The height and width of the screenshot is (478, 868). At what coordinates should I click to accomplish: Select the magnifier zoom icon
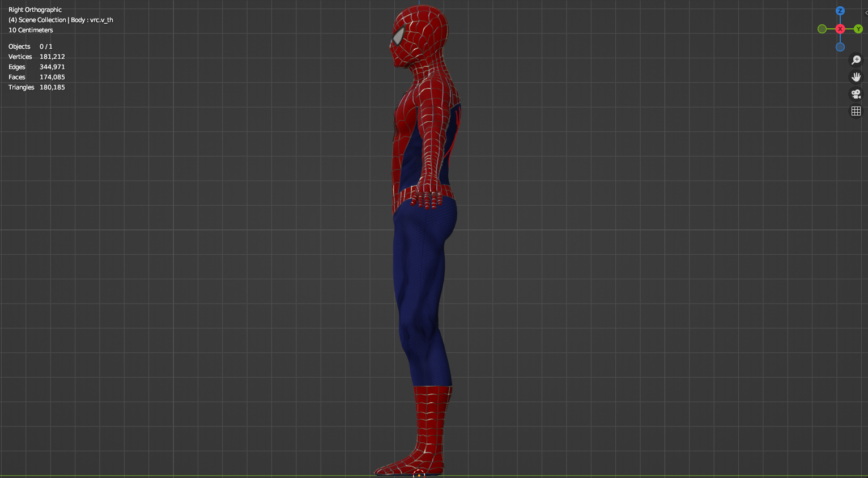[856, 59]
